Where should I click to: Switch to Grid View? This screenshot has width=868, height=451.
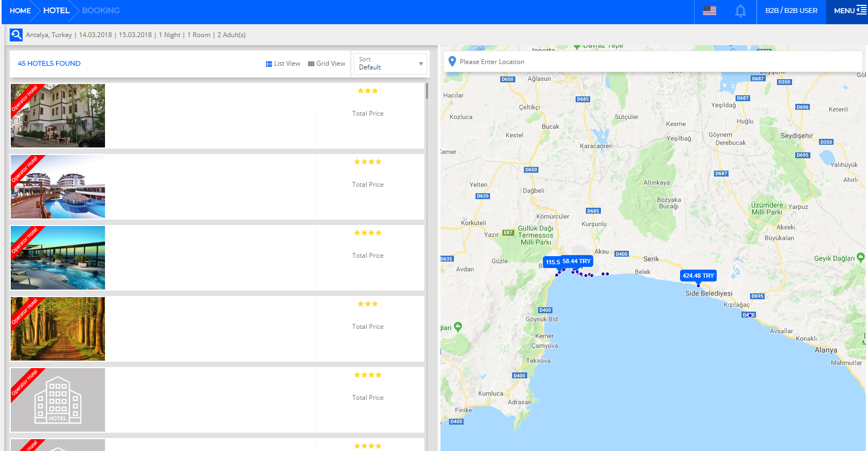click(x=327, y=64)
